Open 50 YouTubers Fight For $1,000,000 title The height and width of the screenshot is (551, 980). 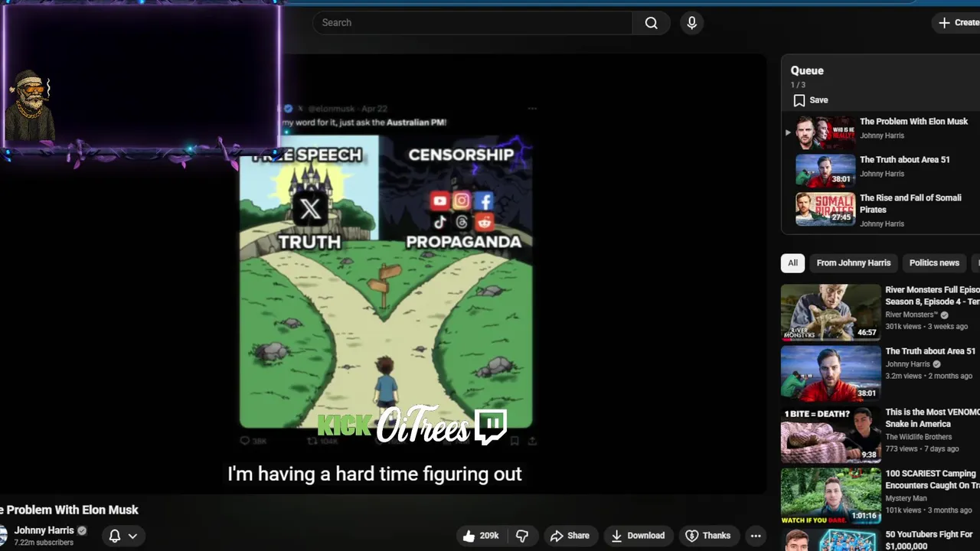tap(929, 540)
